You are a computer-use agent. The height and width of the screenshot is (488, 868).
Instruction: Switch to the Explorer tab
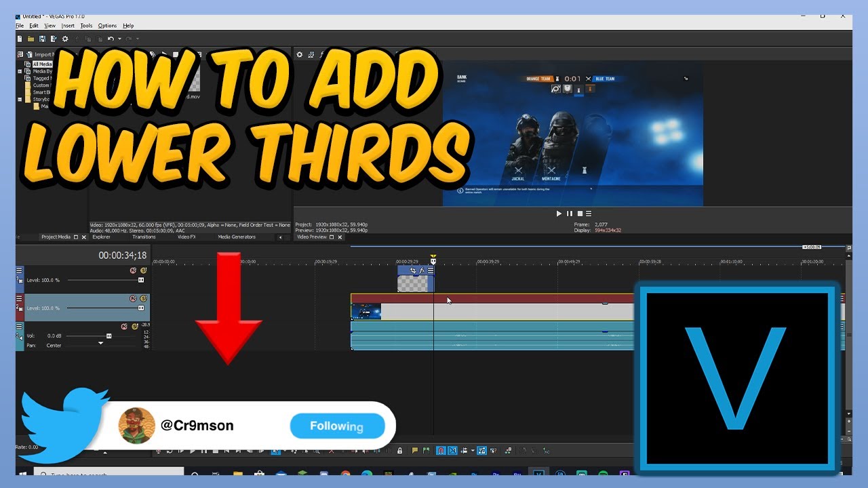(101, 237)
